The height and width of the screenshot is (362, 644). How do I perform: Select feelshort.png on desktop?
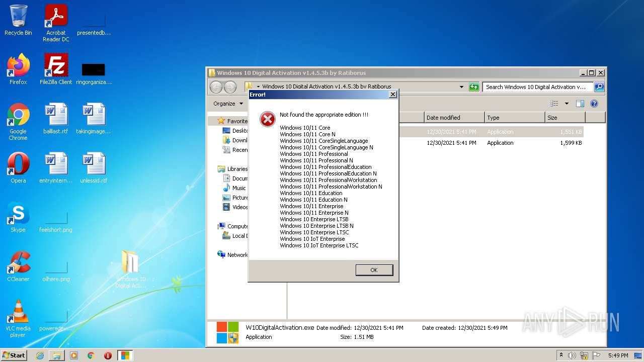point(56,222)
